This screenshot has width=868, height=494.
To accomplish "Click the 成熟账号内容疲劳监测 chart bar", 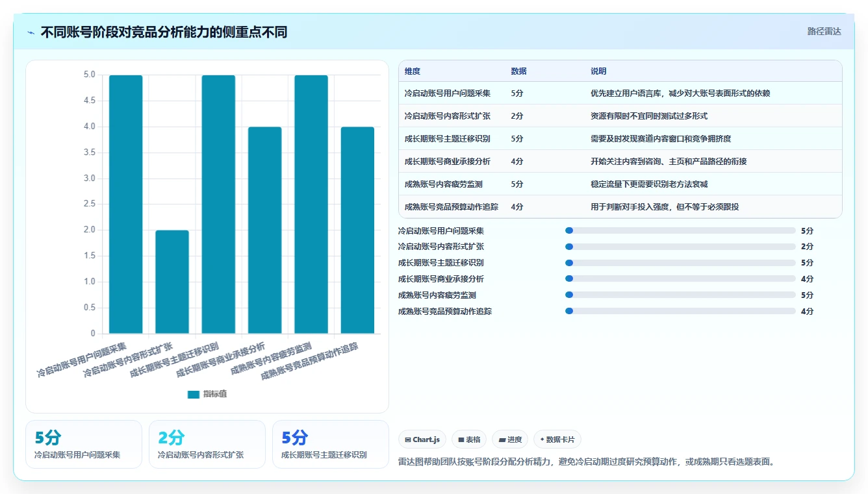I will pos(311,204).
